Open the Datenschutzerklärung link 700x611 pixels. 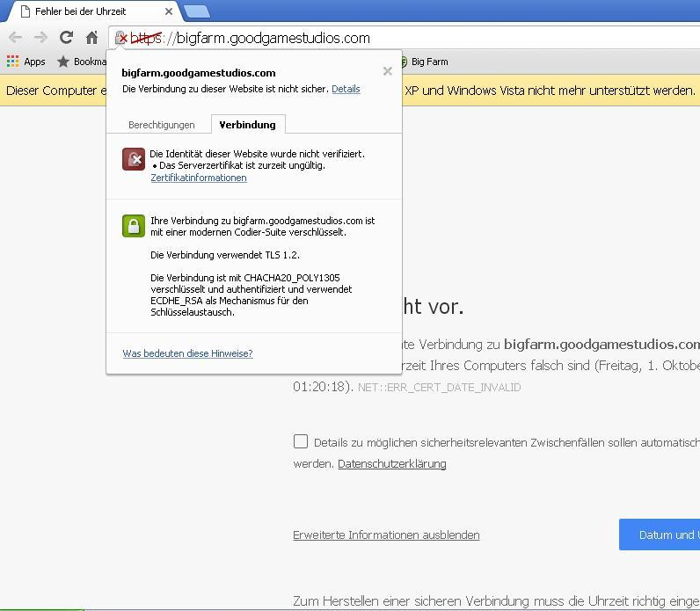point(392,463)
